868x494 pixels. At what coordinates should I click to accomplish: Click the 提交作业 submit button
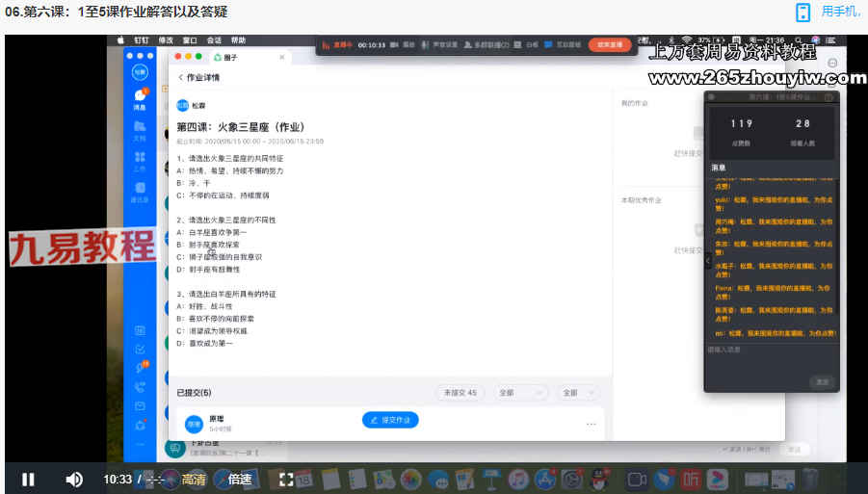tap(390, 420)
